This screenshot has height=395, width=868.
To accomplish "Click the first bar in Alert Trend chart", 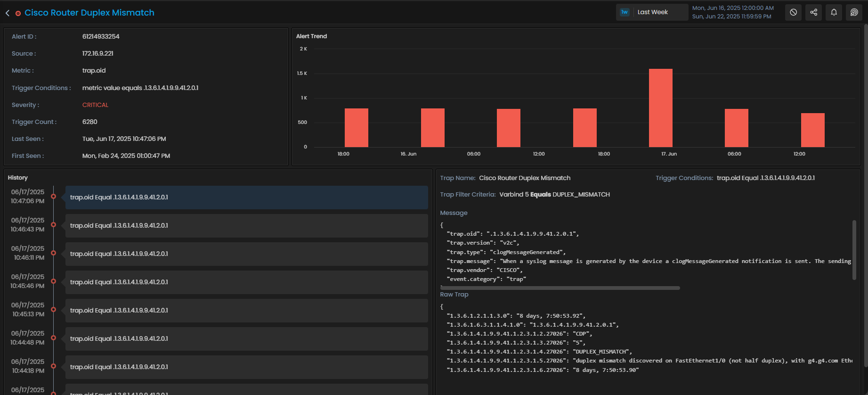I will point(357,128).
